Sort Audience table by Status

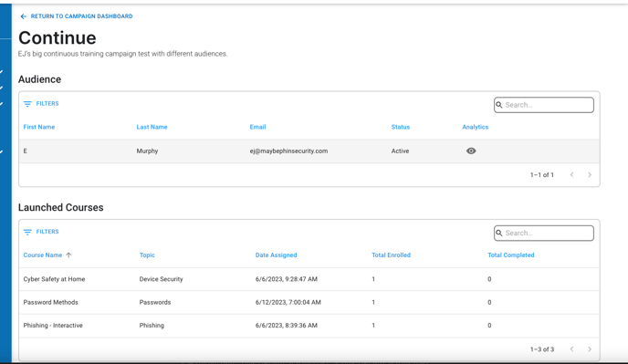click(x=401, y=127)
